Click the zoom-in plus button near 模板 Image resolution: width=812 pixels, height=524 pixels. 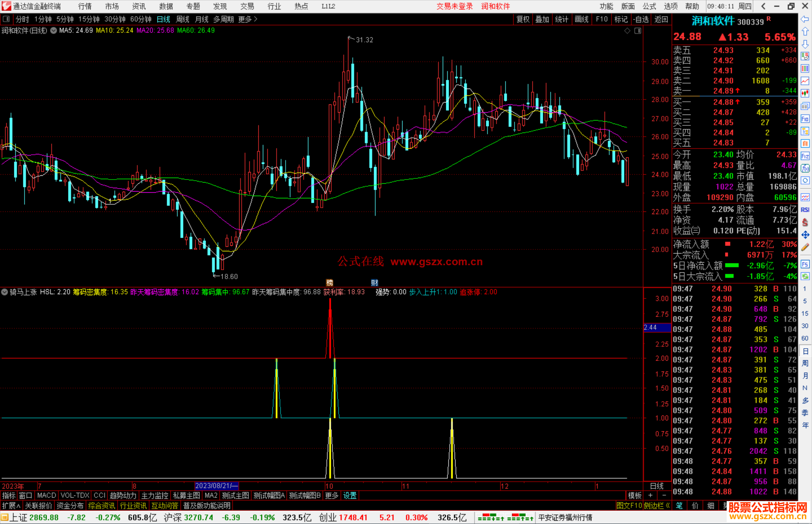click(x=650, y=495)
